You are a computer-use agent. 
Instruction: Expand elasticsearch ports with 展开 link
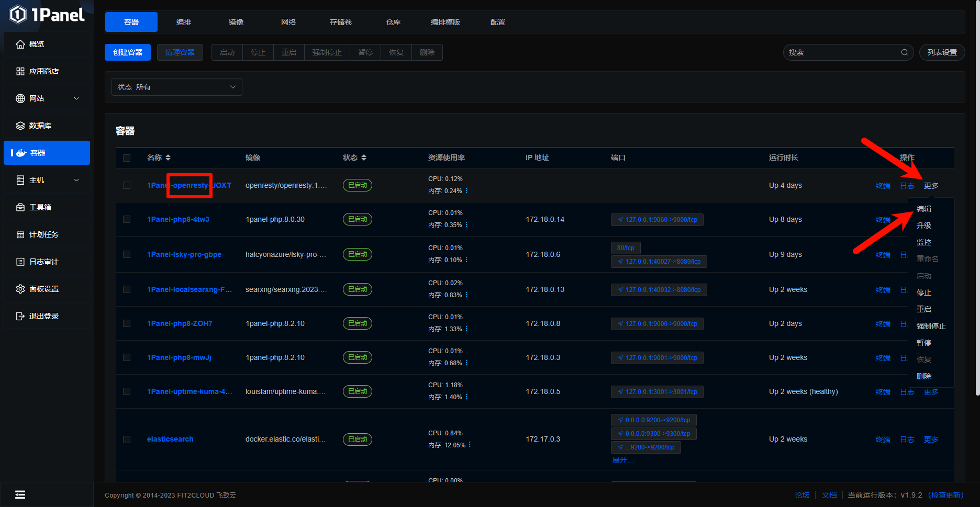pos(622,460)
